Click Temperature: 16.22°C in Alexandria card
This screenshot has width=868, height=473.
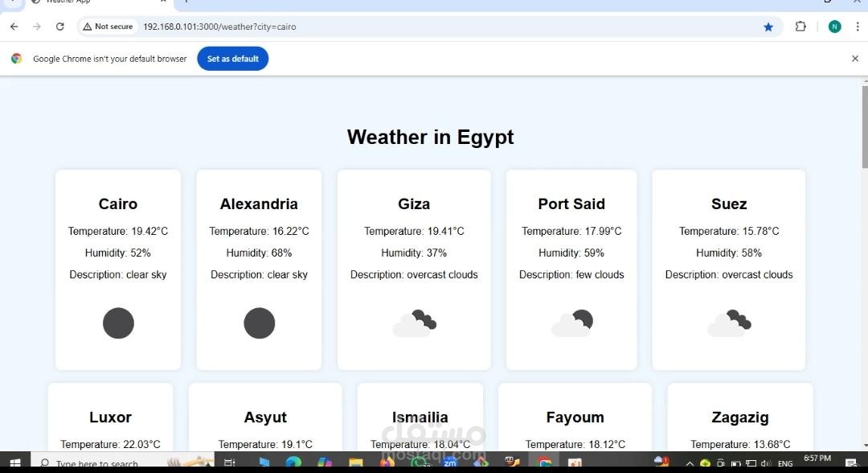(x=259, y=231)
